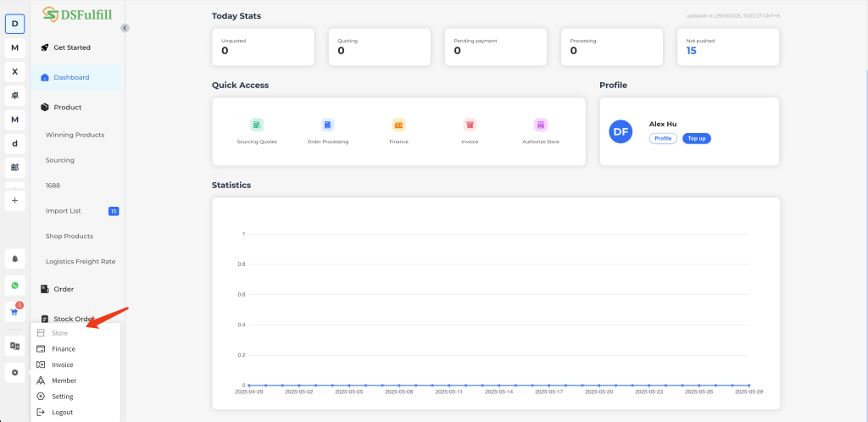Collapse the sidebar using the arrow toggle
The height and width of the screenshot is (422, 868).
(x=125, y=28)
